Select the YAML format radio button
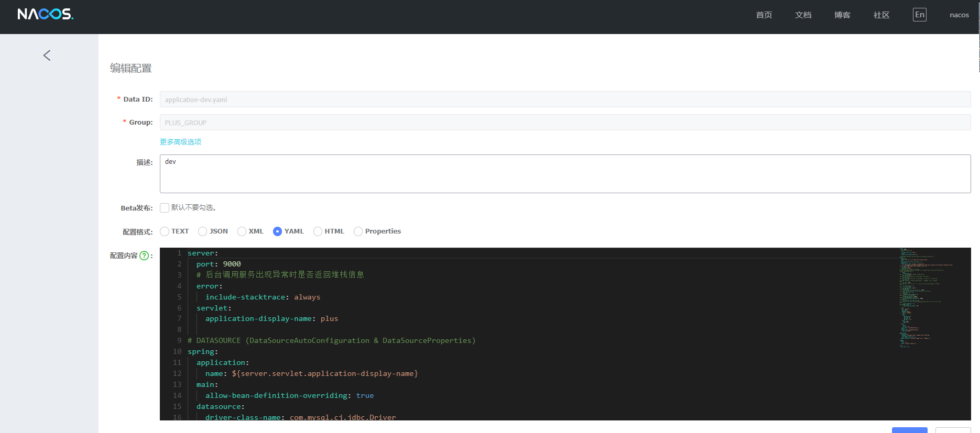Viewport: 980px width, 433px height. click(278, 231)
